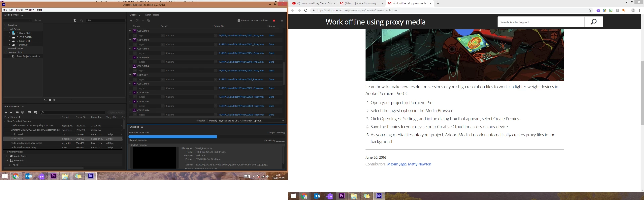Image resolution: width=644 pixels, height=200 pixels.
Task: Click Premiere Pro icon beside C0012.MP4
Action: [x=135, y=31]
